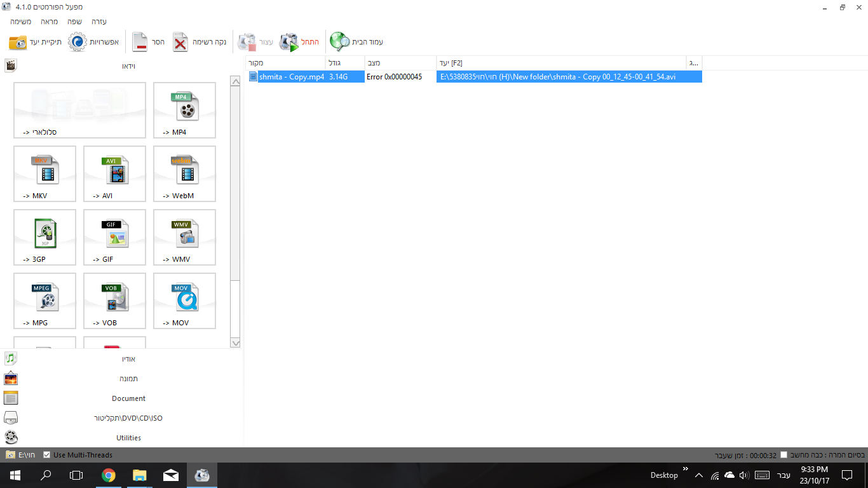The width and height of the screenshot is (868, 488).
Task: Sort by the State (מצב) column header
Action: click(400, 63)
